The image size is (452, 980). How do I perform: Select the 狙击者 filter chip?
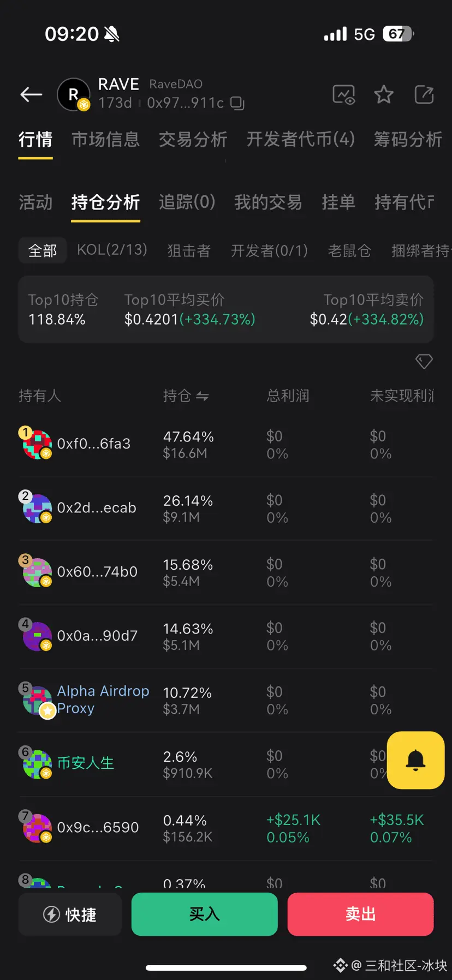(188, 250)
